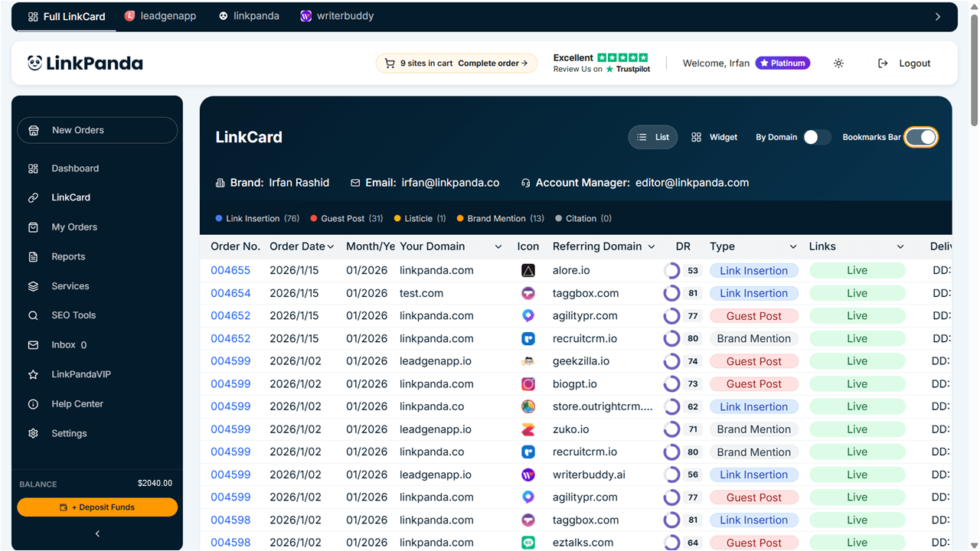Open the linkpanda bookmark tab
The width and height of the screenshot is (980, 551).
249,16
